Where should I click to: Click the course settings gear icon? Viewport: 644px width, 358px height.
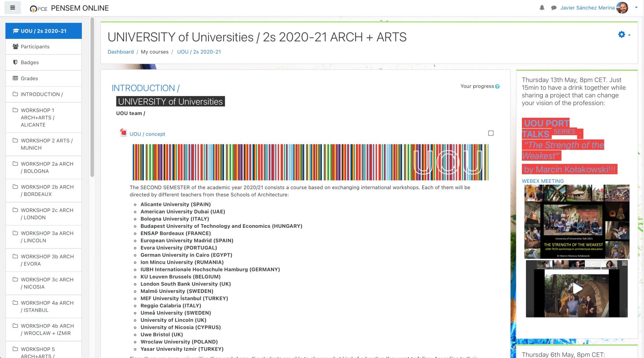coord(622,35)
